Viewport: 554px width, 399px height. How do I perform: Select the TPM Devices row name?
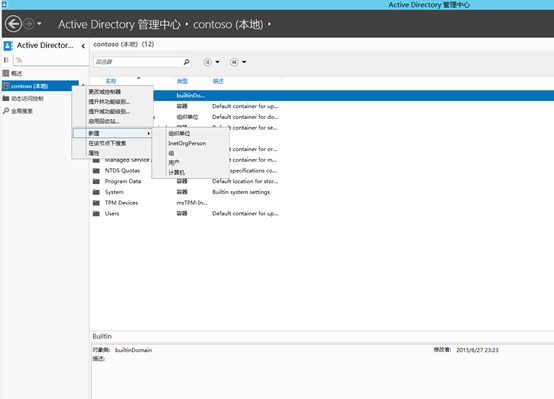[x=121, y=203]
